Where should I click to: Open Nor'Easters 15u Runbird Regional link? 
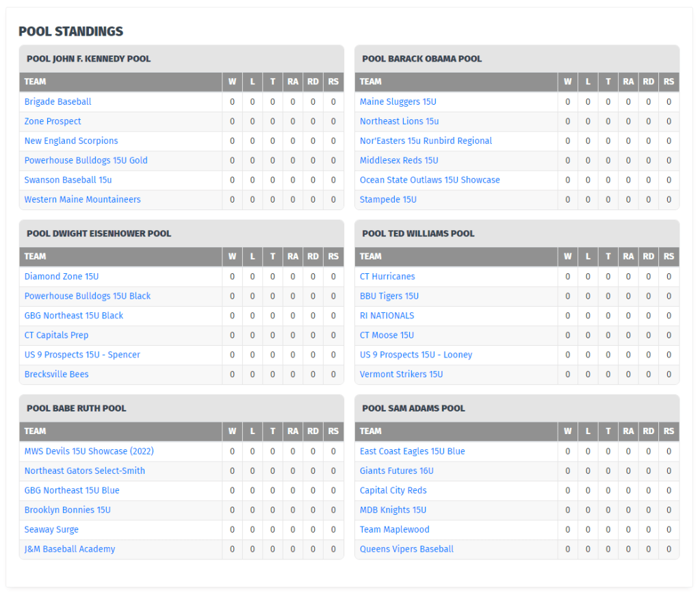coord(426,141)
